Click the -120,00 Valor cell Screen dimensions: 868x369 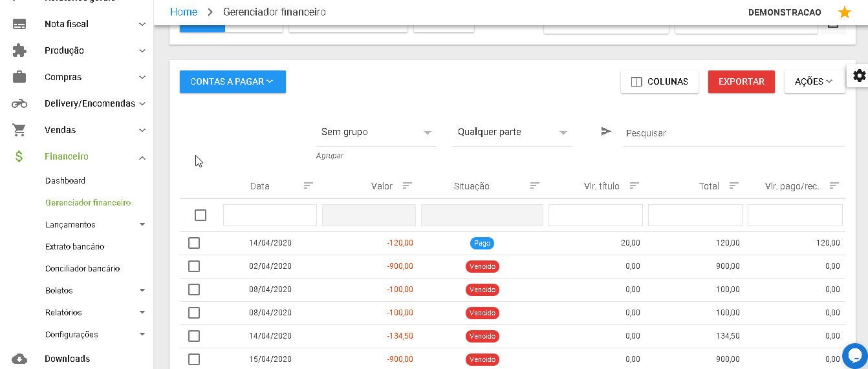click(400, 243)
